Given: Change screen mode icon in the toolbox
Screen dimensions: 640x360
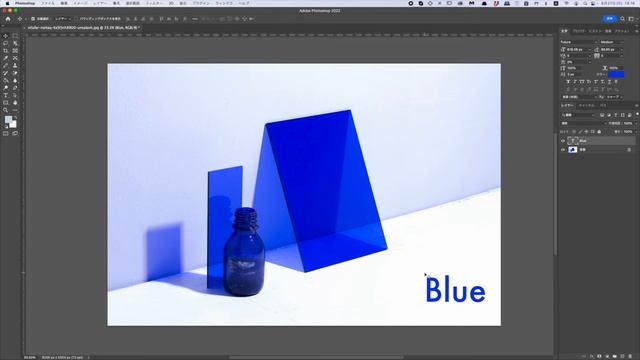Looking at the screenshot, I should pos(15,133).
